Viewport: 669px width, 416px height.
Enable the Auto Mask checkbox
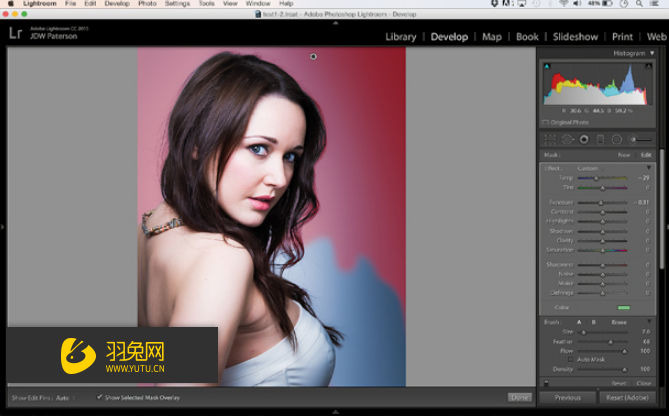pos(571,360)
